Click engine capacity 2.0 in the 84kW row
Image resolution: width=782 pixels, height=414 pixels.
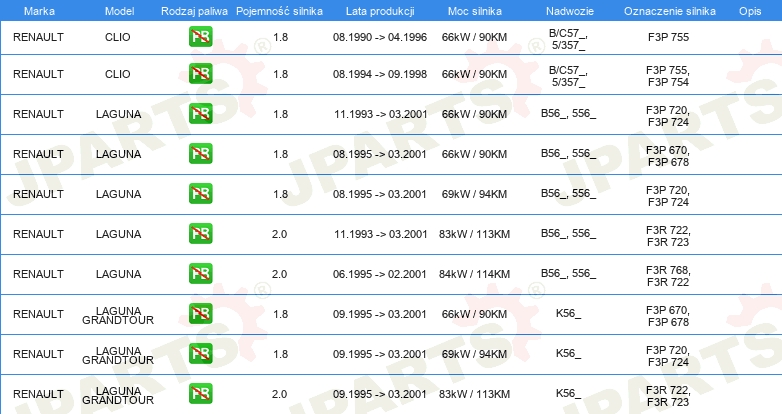point(280,274)
